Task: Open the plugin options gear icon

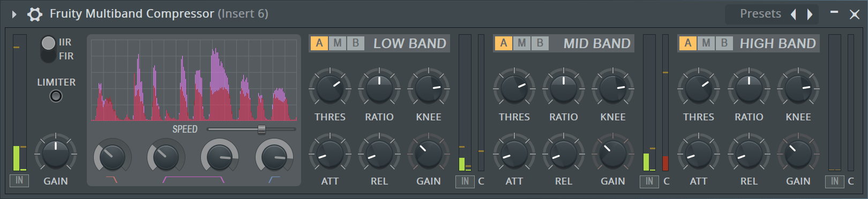Action: click(x=35, y=14)
